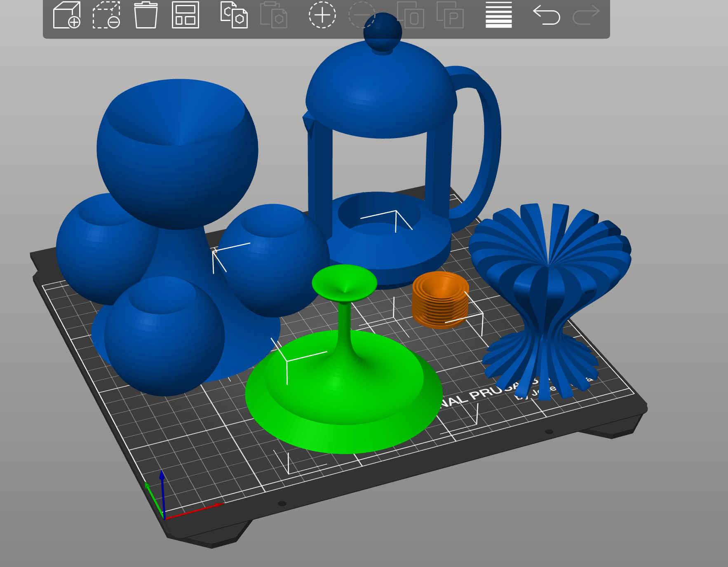Click the Delete selected object icon

[x=106, y=15]
